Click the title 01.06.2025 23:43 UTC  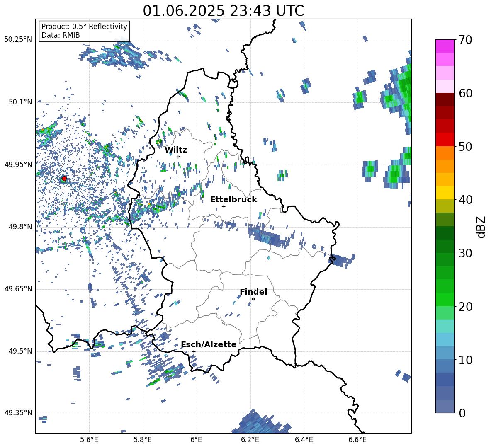click(x=223, y=11)
